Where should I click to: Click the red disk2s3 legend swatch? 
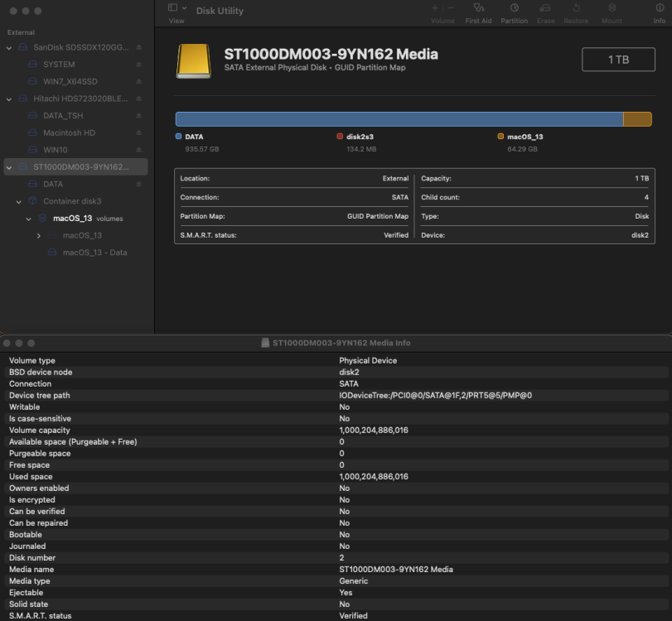[340, 136]
